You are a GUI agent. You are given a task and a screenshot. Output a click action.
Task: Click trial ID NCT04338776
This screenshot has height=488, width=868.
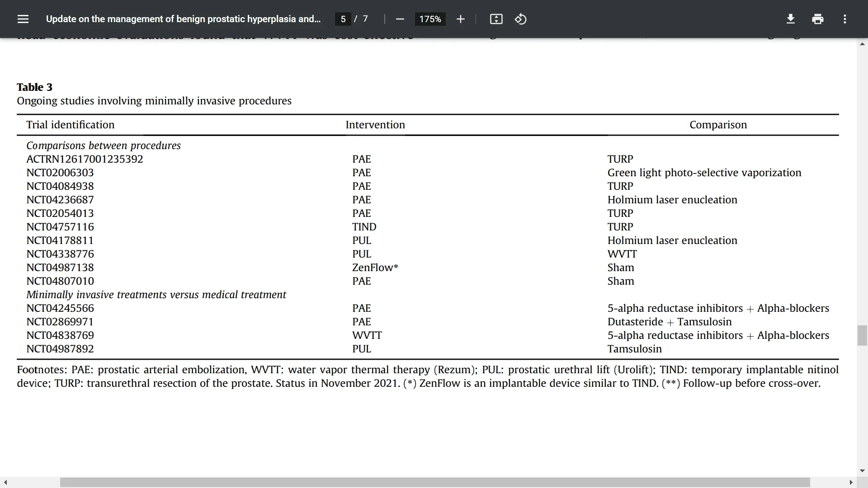point(60,254)
